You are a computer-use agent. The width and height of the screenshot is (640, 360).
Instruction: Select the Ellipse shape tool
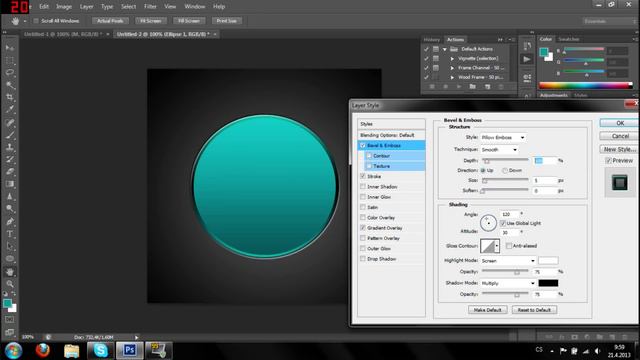click(x=9, y=259)
